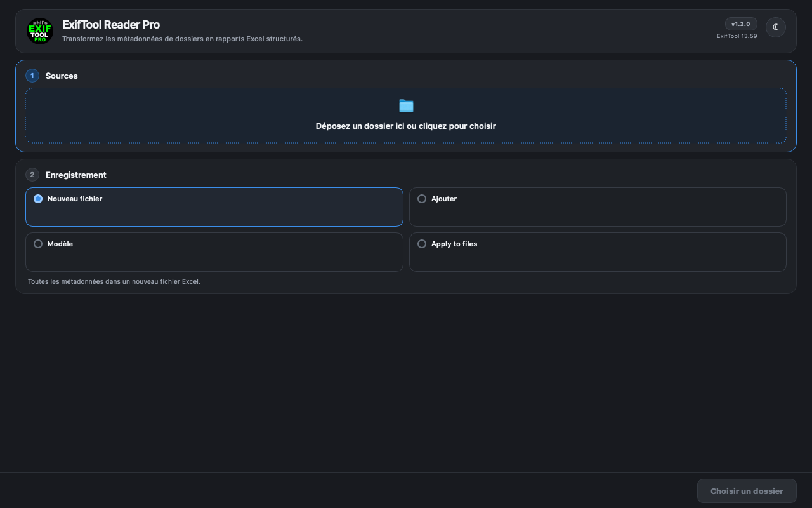
Task: Click the Enregistrement section heading
Action: (x=76, y=175)
